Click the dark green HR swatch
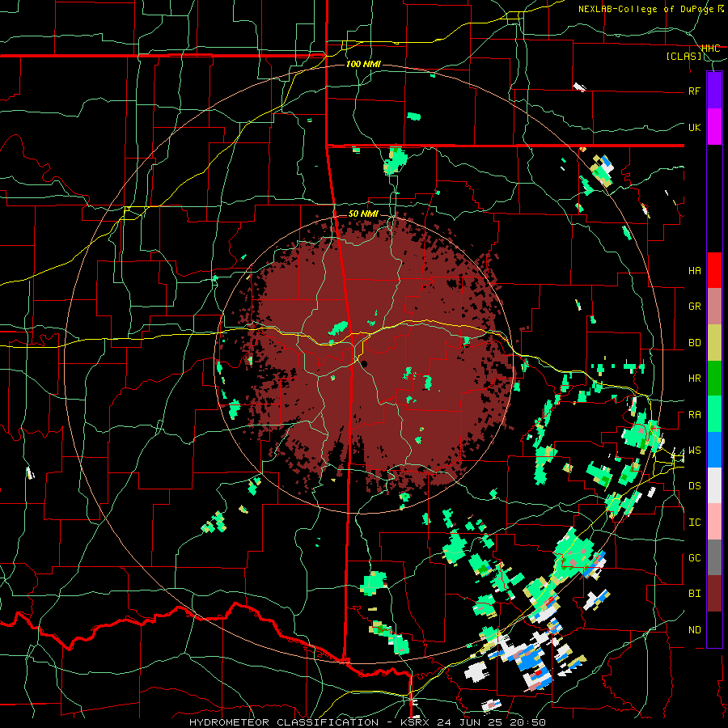The width and height of the screenshot is (728, 728). coord(714,378)
